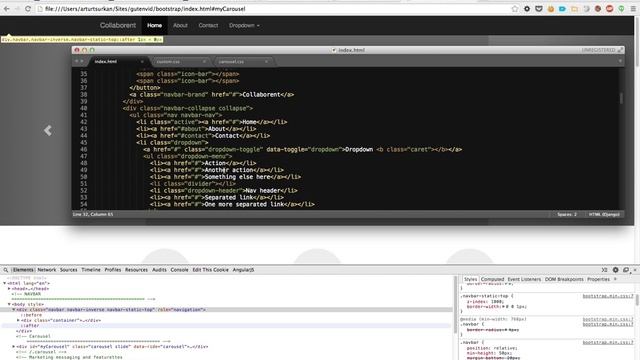640x360 pixels.
Task: Open the AngularJS panel
Action: point(243,270)
